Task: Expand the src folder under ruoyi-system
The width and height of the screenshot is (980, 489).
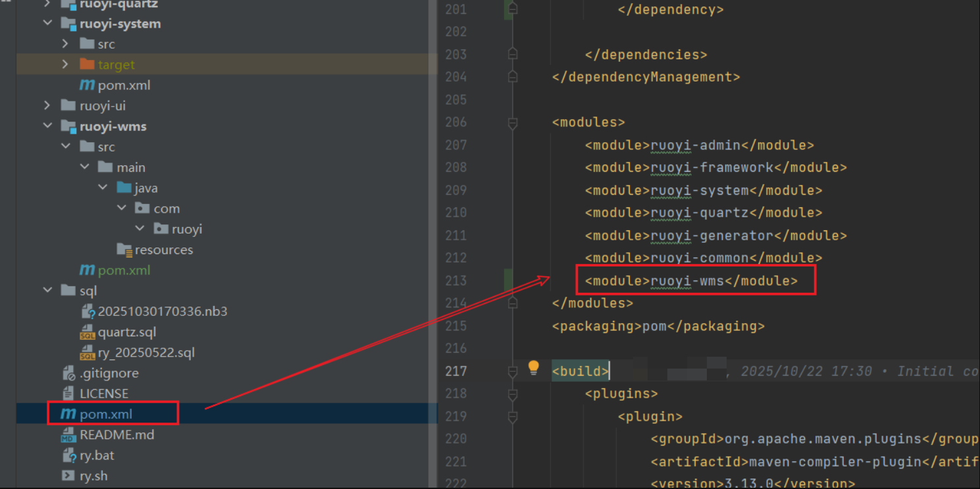Action: point(65,44)
